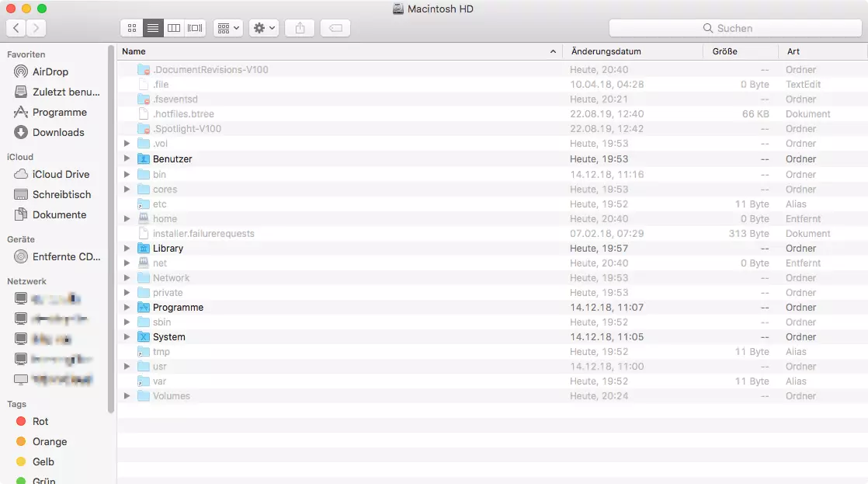Screen dimensions: 868x484
Task: Open Zuletzt benutzt in the sidebar
Action: [58, 92]
